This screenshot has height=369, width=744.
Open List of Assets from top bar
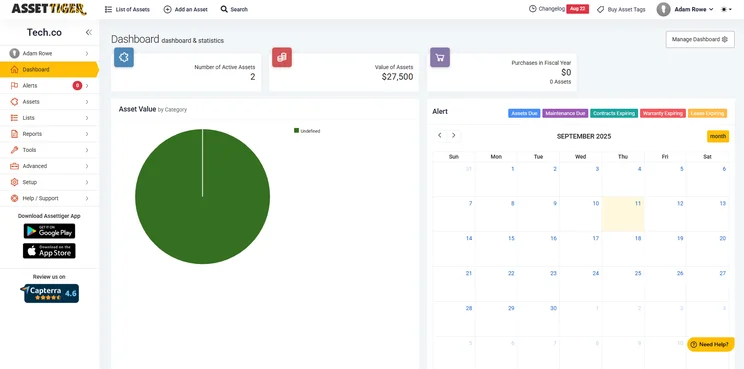[127, 9]
